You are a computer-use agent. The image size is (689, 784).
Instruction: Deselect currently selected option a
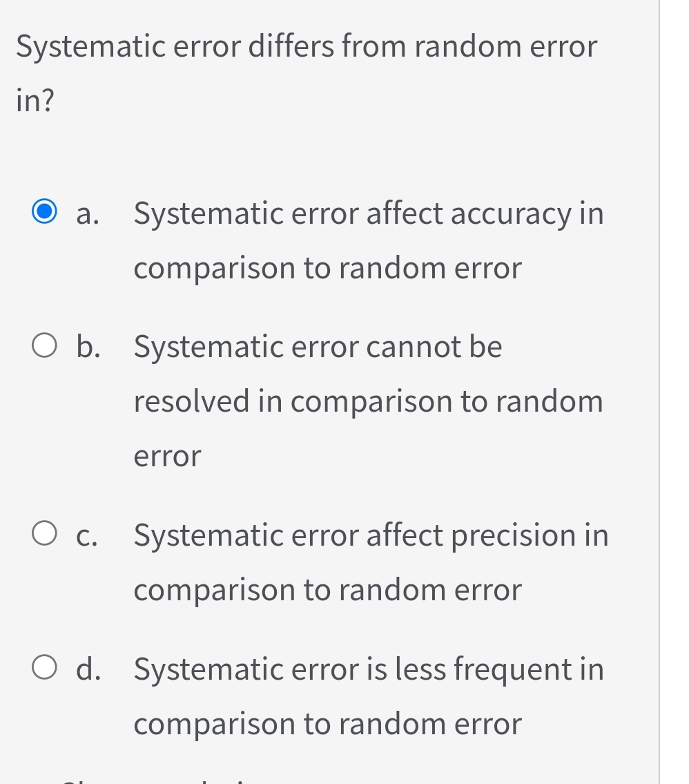point(44,211)
